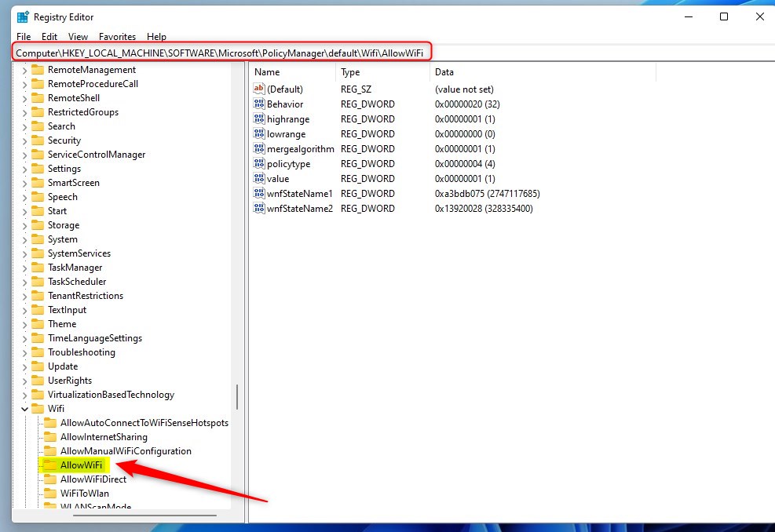Click the AllowInternetSharing folder icon
This screenshot has width=775, height=532.
tap(50, 437)
